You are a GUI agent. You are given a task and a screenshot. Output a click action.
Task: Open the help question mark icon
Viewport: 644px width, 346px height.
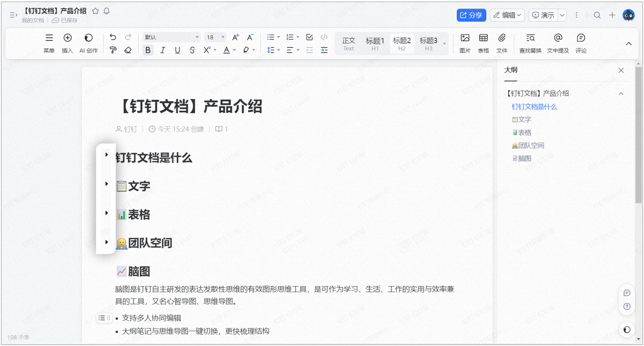coord(627,306)
